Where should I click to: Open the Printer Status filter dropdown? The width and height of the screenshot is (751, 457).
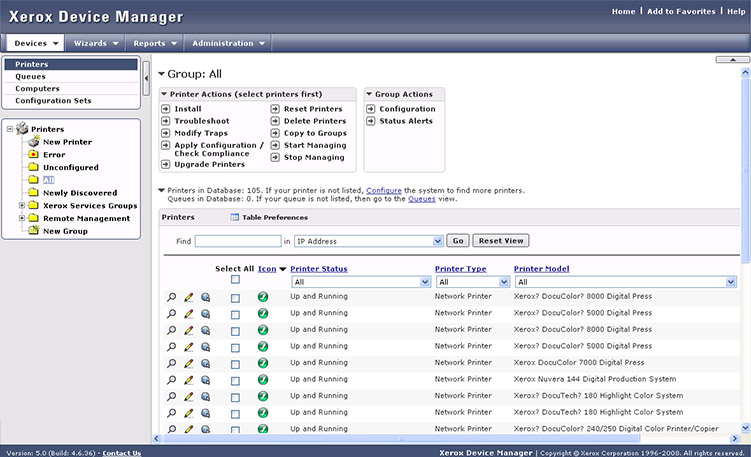coord(425,282)
